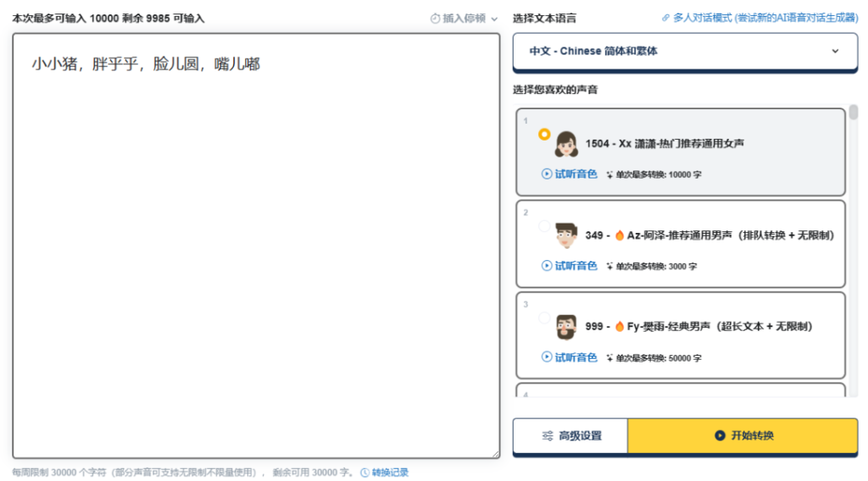Open the 多人对话模式 AI dialogue generator link
868x481 pixels.
(x=765, y=18)
